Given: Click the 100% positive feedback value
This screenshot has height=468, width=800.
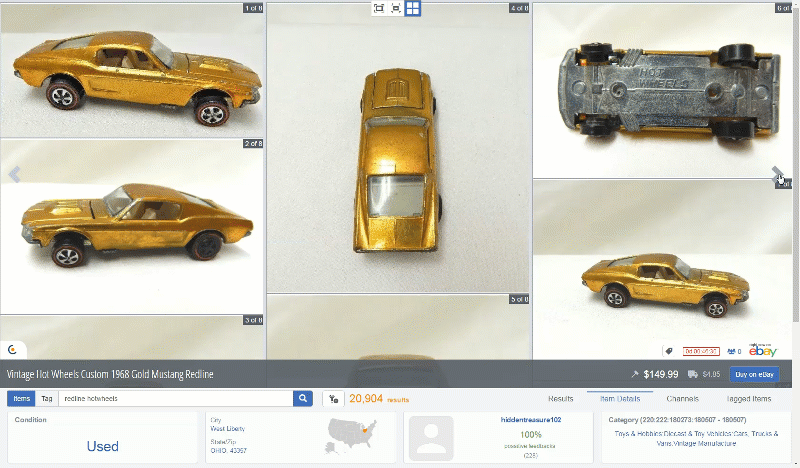Looking at the screenshot, I should [531, 435].
